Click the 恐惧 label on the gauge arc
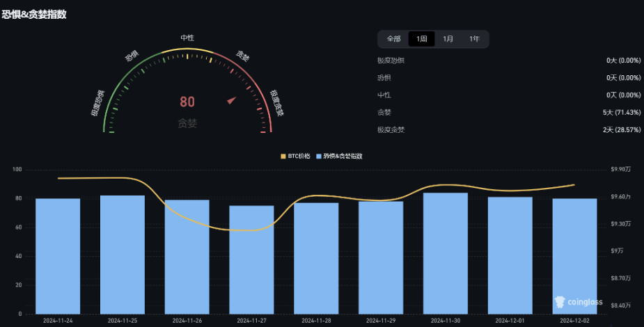 132,56
